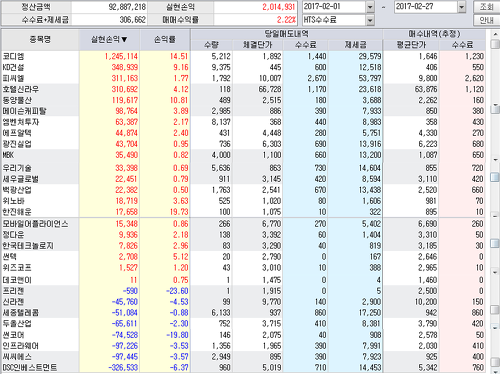Select the 프리젠 stock row
This screenshot has height=374, width=500.
tap(243, 291)
